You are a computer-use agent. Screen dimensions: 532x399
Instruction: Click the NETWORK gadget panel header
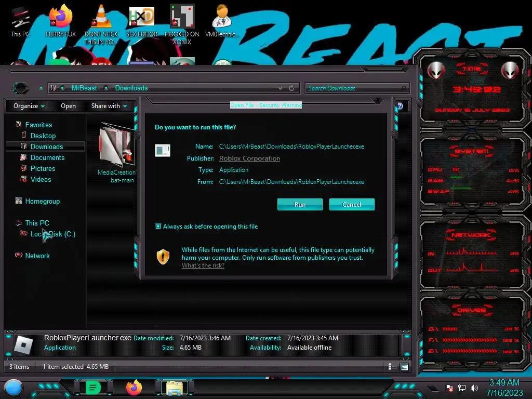pos(471,234)
